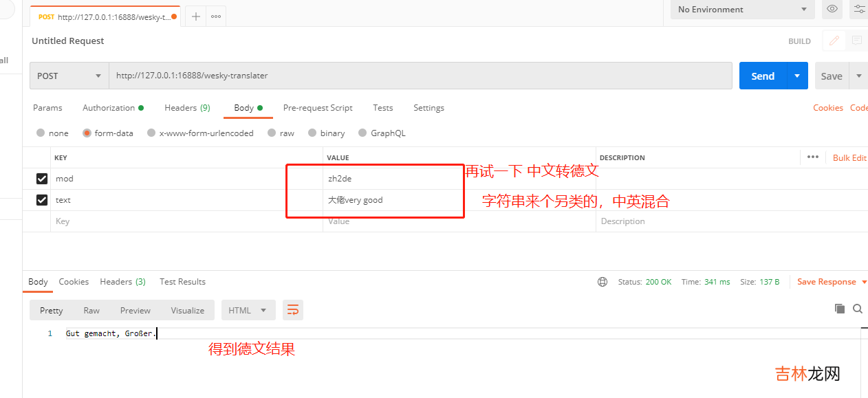The width and height of the screenshot is (868, 398).
Task: Click the environment quick look eye icon
Action: [x=832, y=9]
